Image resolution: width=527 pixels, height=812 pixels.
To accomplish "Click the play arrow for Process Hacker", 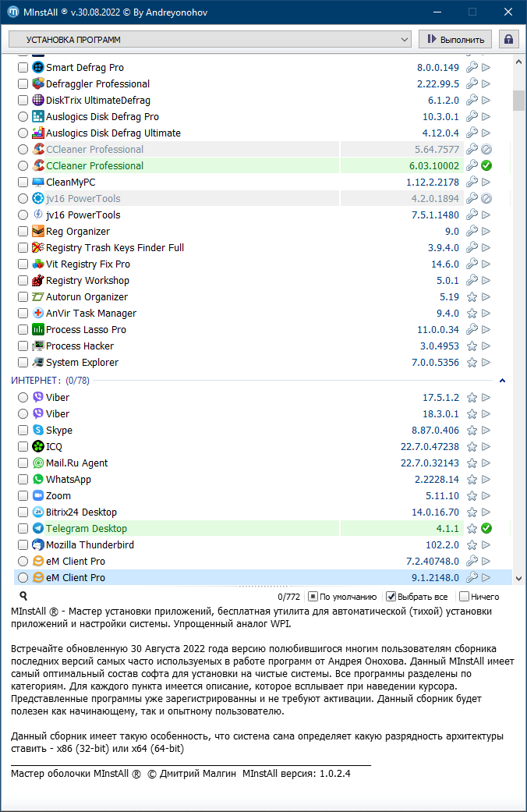I will (486, 346).
